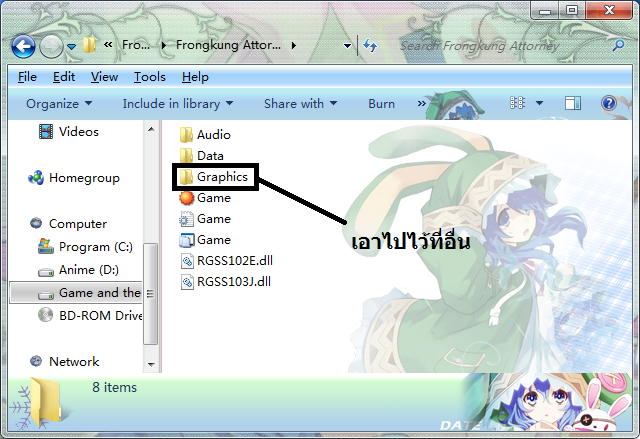The height and width of the screenshot is (439, 640).
Task: Go back with the blue Back arrow
Action: [x=23, y=46]
